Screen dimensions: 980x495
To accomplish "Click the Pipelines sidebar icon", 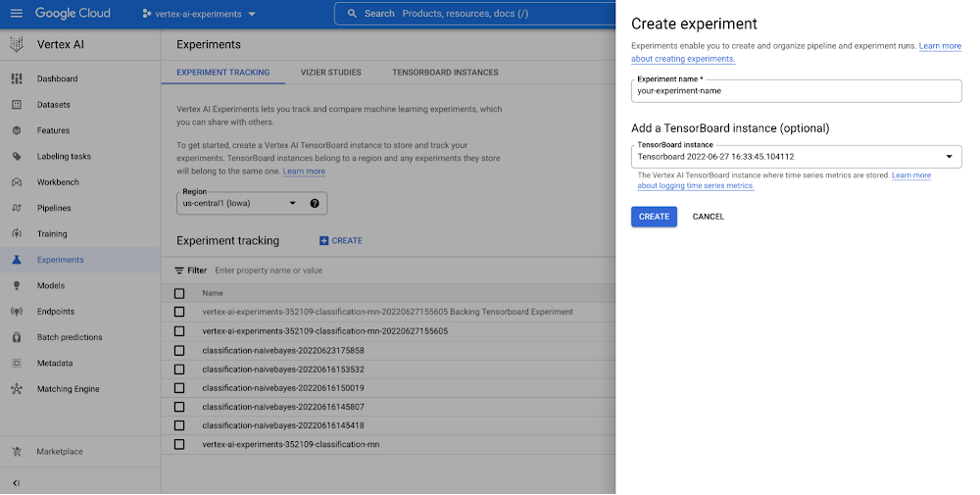I will point(17,208).
